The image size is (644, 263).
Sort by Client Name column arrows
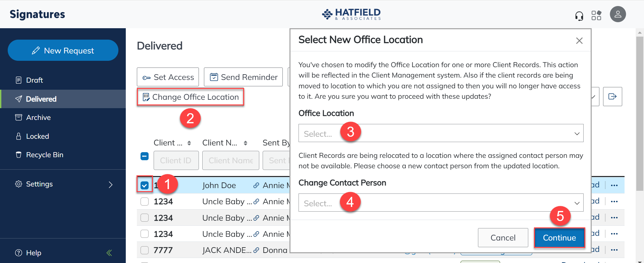pyautogui.click(x=246, y=143)
